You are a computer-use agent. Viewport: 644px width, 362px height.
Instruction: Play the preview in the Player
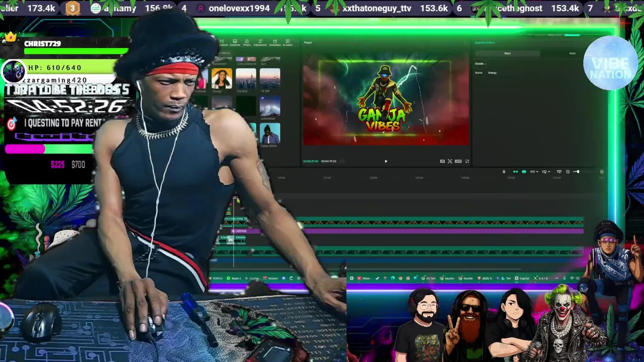[x=386, y=161]
